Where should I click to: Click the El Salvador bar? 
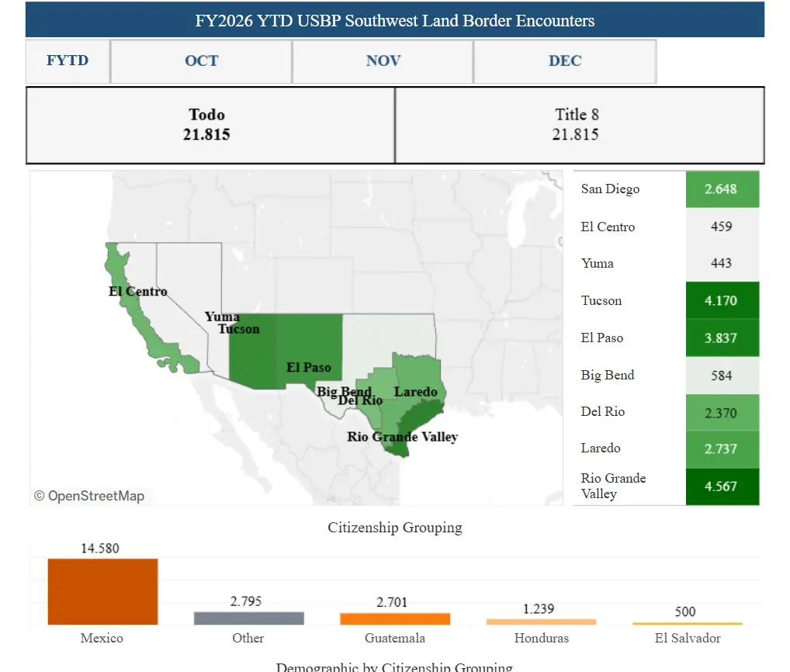point(686,623)
